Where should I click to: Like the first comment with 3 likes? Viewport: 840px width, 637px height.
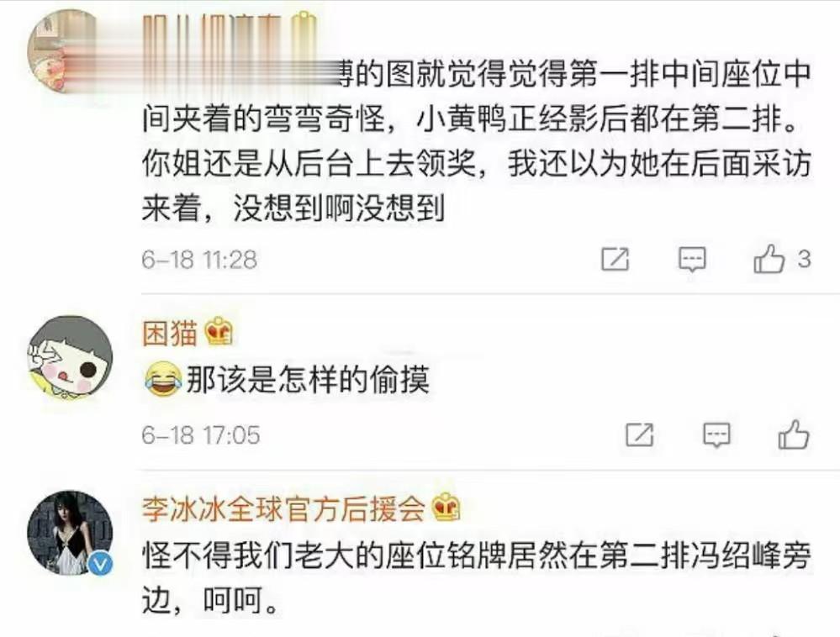click(769, 260)
